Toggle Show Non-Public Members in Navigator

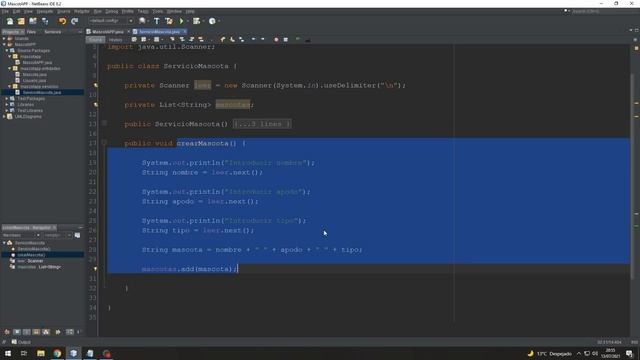pyautogui.click(x=36, y=332)
